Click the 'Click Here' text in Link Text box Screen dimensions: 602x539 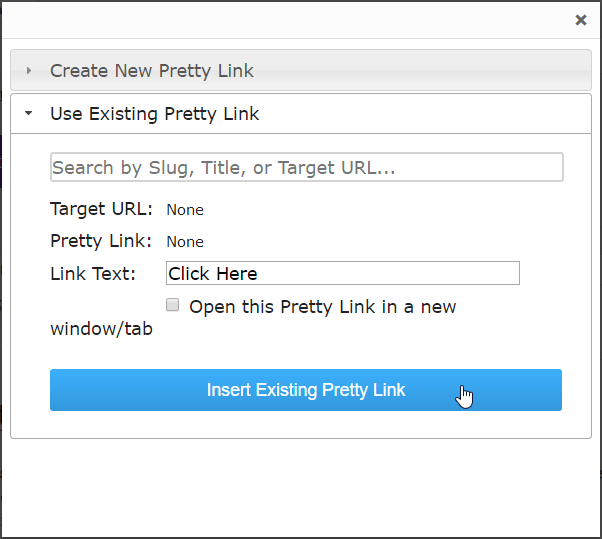[x=213, y=274]
